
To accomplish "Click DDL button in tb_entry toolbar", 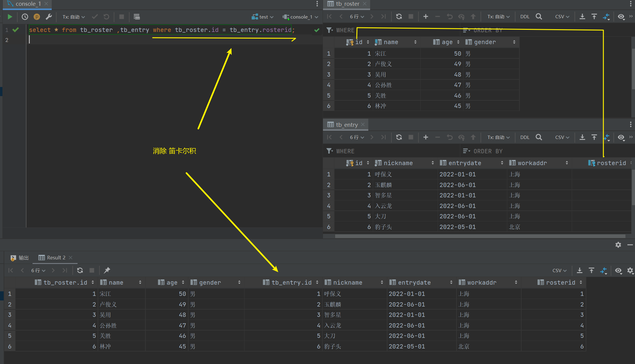I will pos(525,137).
